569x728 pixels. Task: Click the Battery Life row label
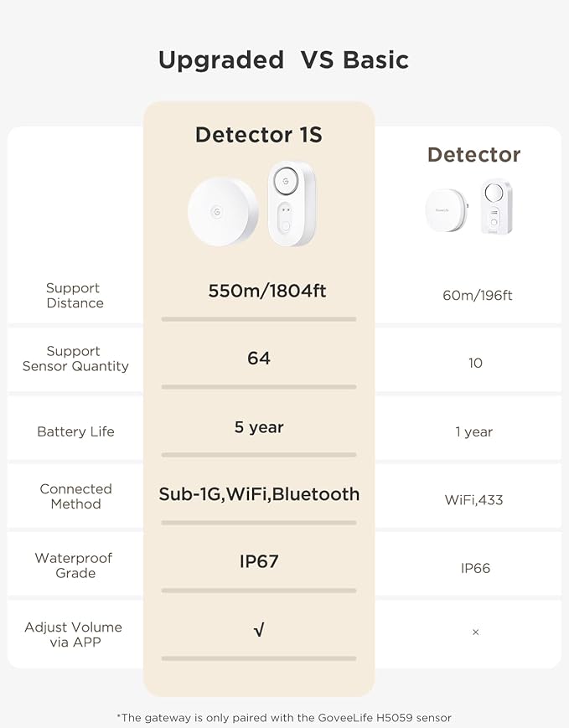point(75,431)
